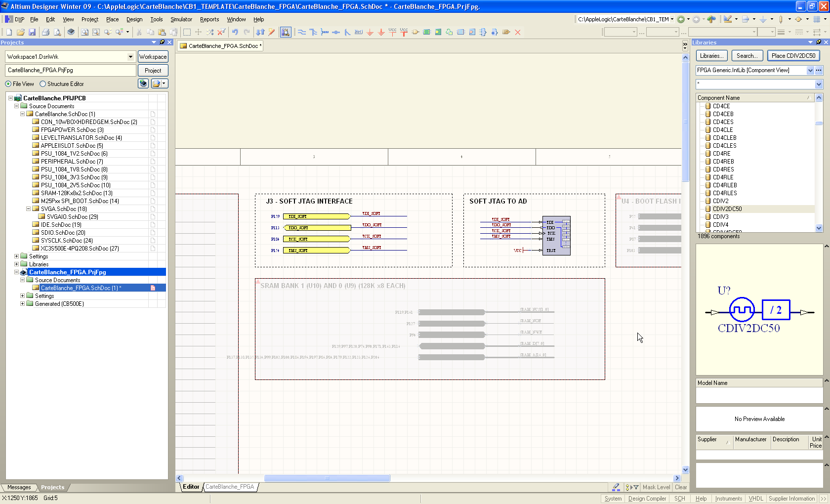Screen dimensions: 830x504
Task: Click the Mask Level button
Action: (x=656, y=487)
